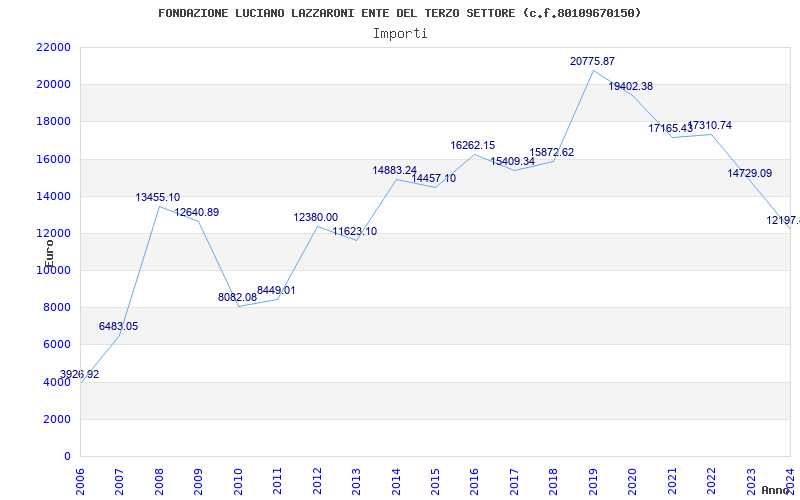This screenshot has width=800, height=500.
Task: Click data label 15409.34
Action: pyautogui.click(x=512, y=161)
